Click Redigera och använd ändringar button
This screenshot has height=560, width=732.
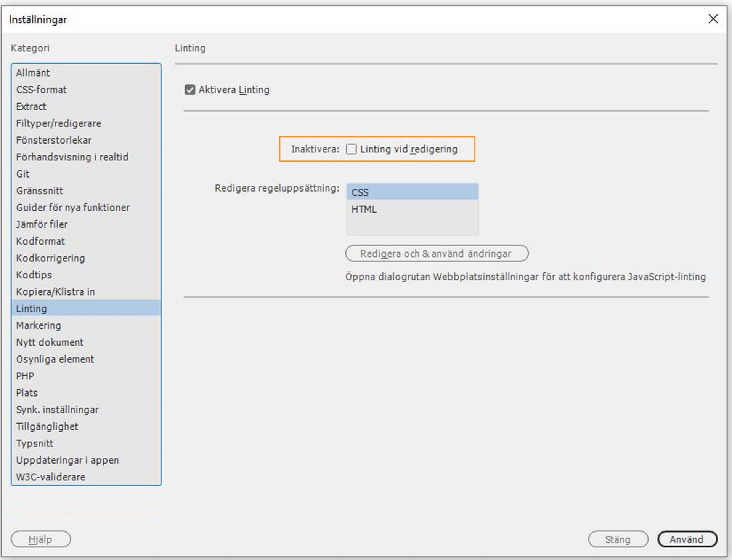click(x=437, y=253)
